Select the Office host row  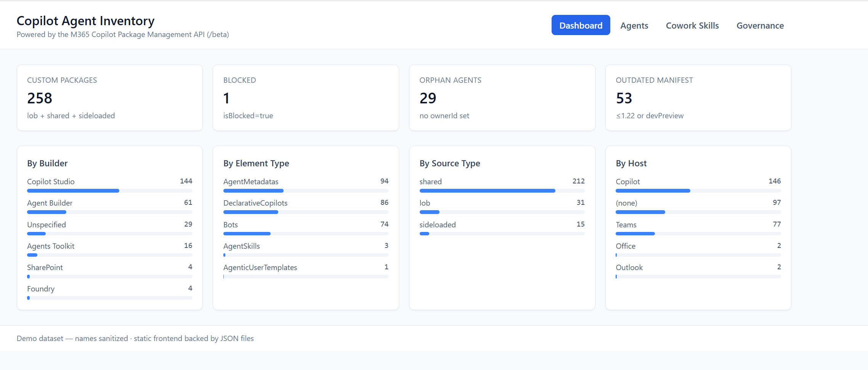pos(698,249)
